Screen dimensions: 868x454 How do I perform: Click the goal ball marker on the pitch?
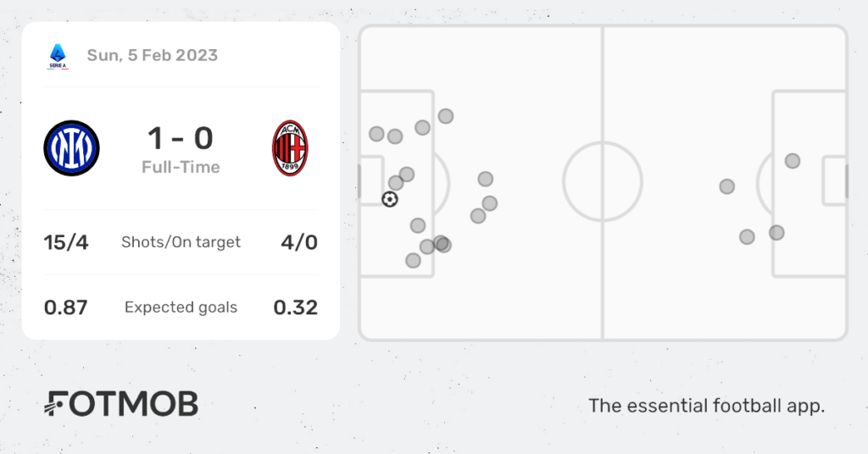click(390, 199)
